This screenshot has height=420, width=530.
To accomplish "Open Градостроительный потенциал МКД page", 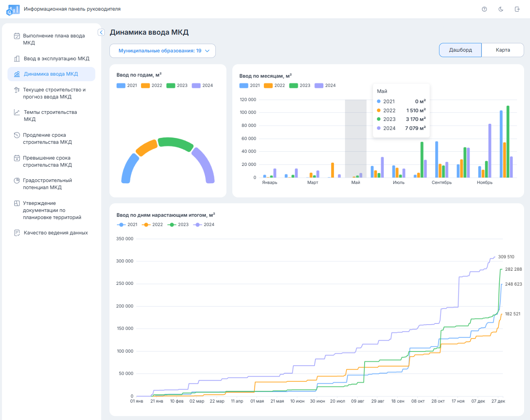I will tap(51, 184).
